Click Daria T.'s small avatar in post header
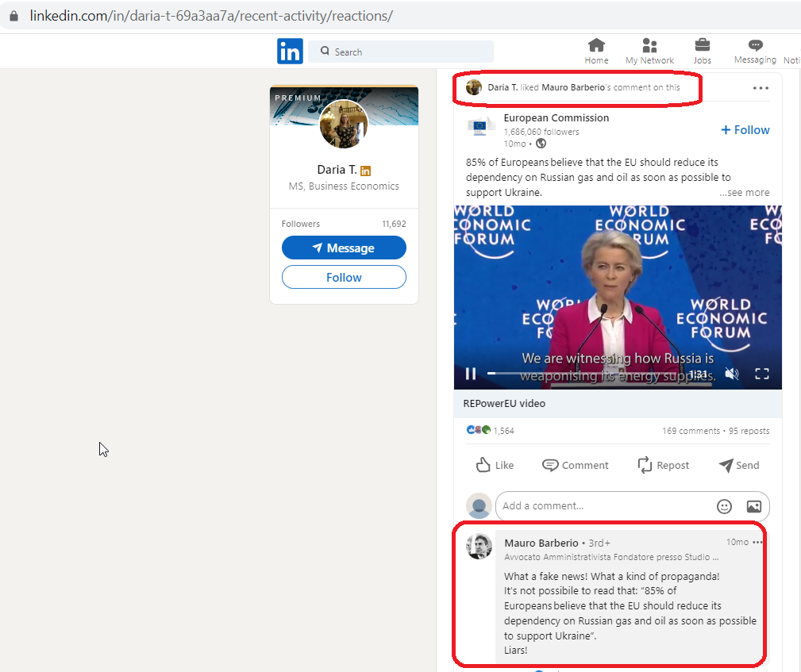Screen dimensions: 801x672 pos(474,87)
